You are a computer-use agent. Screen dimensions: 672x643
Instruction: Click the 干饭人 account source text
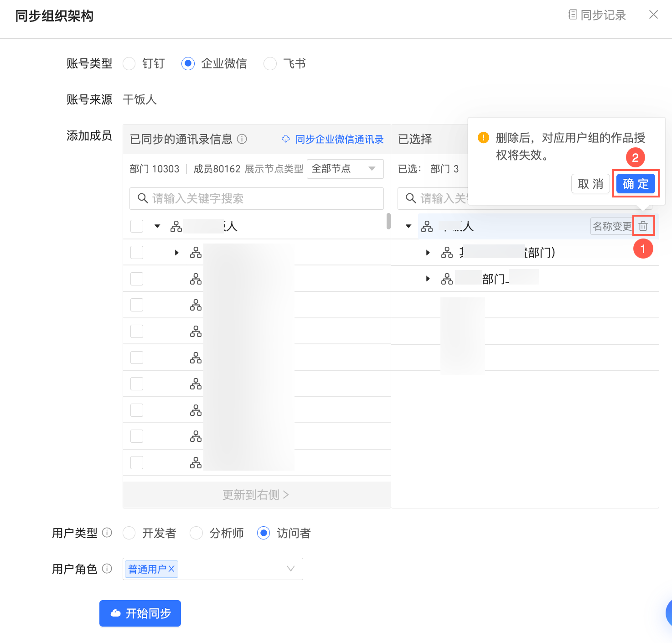140,99
